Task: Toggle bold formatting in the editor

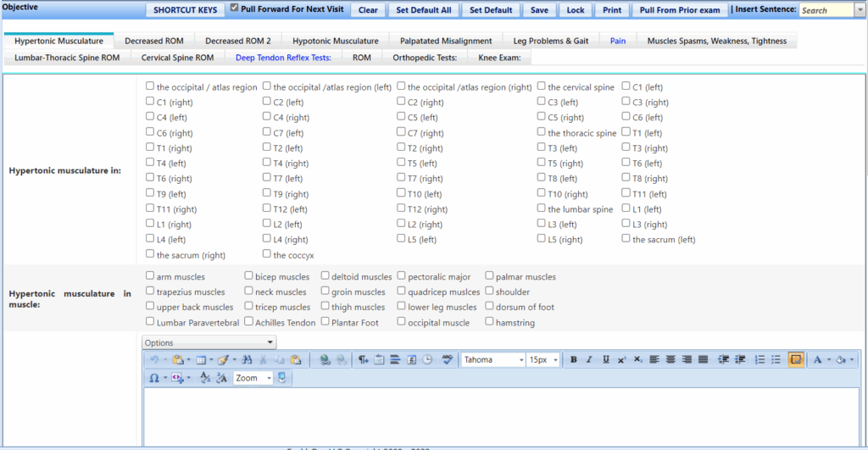Action: [x=574, y=360]
